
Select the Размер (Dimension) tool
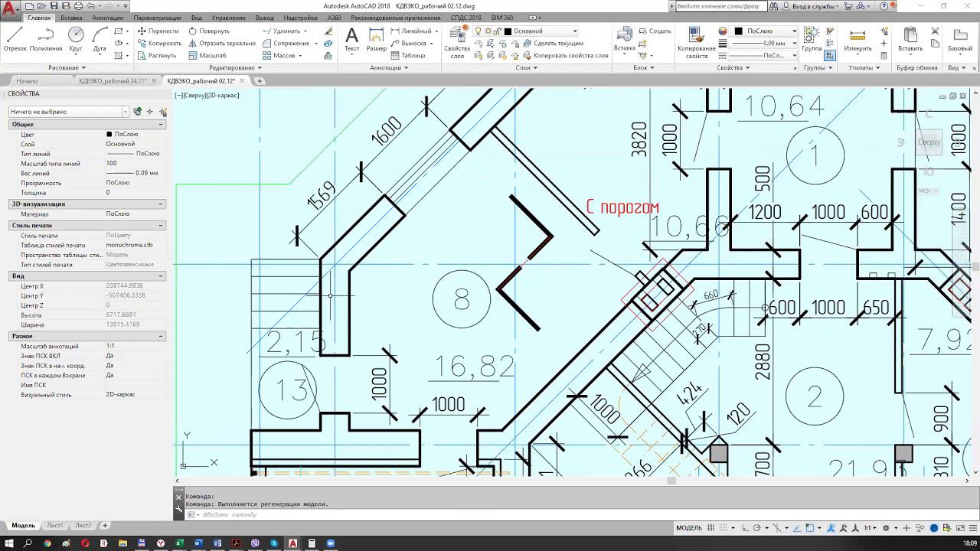(376, 39)
